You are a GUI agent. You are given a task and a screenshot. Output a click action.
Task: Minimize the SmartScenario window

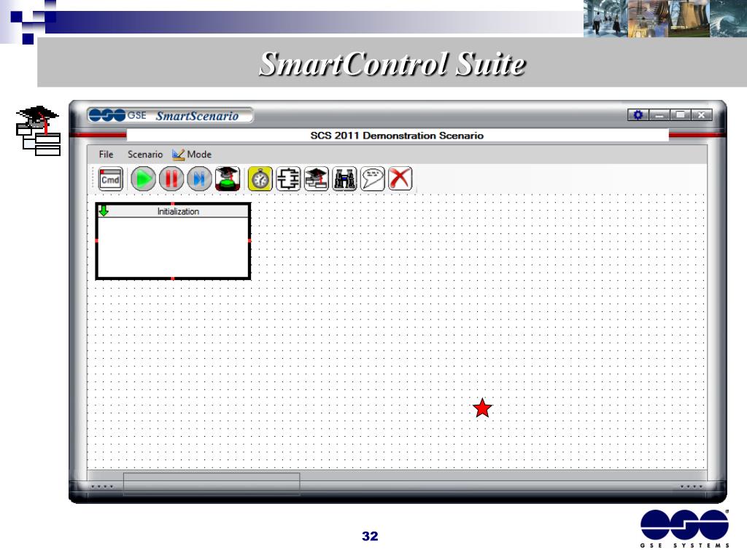[659, 114]
